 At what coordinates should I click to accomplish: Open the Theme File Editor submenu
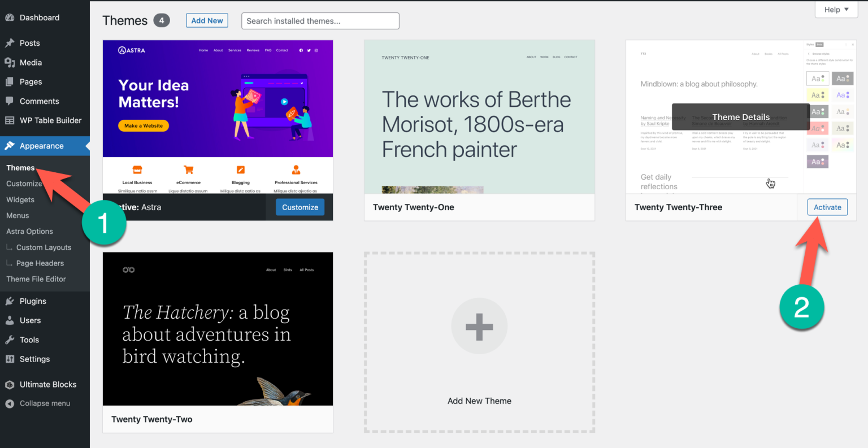(x=36, y=279)
